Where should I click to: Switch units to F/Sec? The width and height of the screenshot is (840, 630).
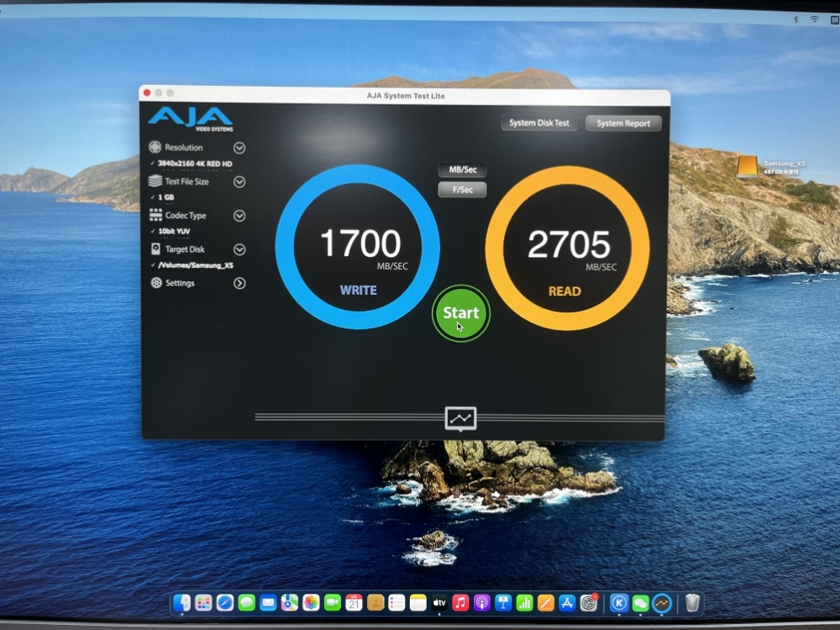[x=462, y=190]
